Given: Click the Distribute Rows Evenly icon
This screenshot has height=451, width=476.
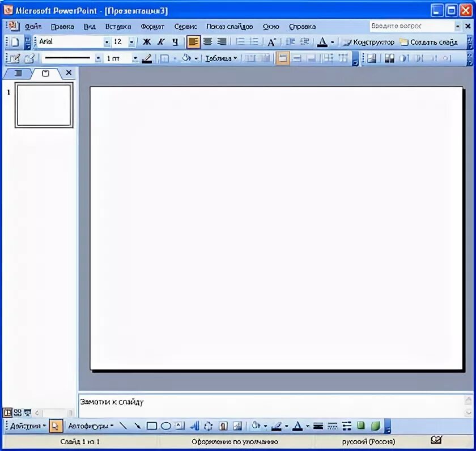Looking at the screenshot, I should (329, 58).
